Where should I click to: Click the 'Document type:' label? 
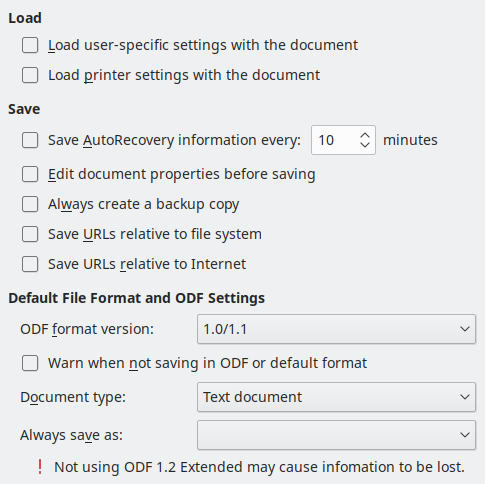tap(73, 397)
